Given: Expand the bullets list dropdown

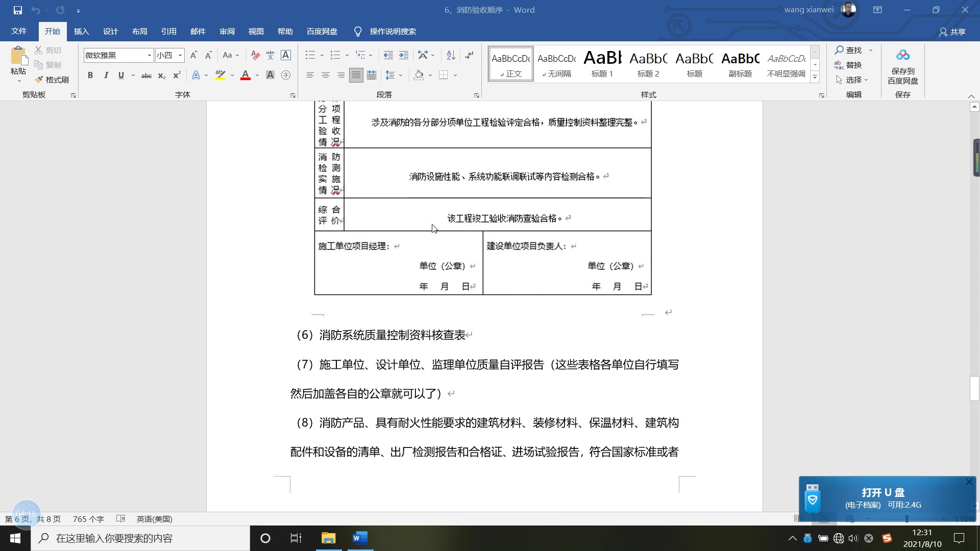Looking at the screenshot, I should point(322,55).
